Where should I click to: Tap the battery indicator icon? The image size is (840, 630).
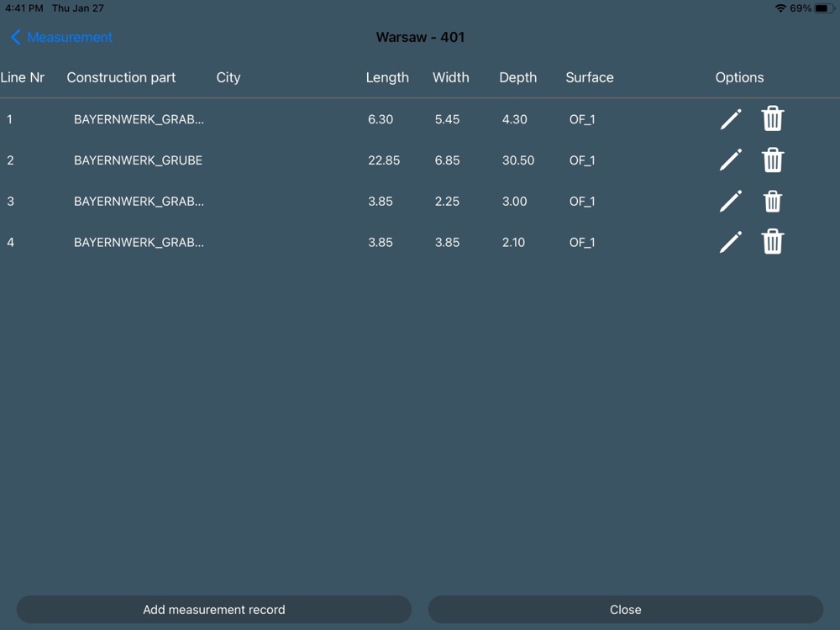pos(823,8)
